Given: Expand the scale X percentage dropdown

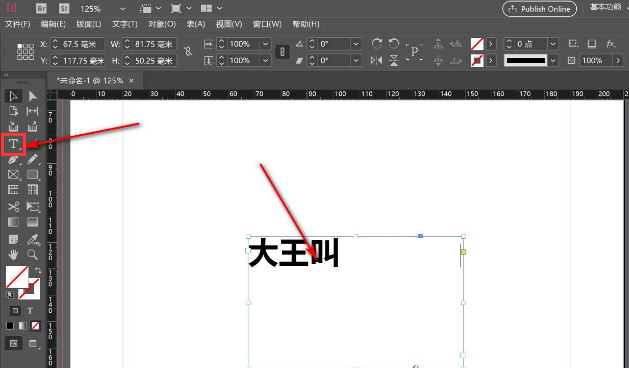Looking at the screenshot, I should (x=265, y=44).
